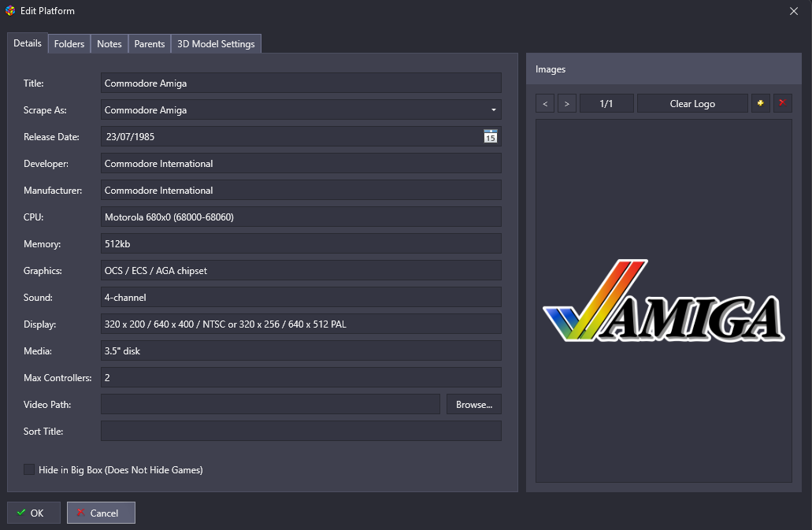This screenshot has height=530, width=812.
Task: Click the Max Controllers field
Action: [301, 377]
